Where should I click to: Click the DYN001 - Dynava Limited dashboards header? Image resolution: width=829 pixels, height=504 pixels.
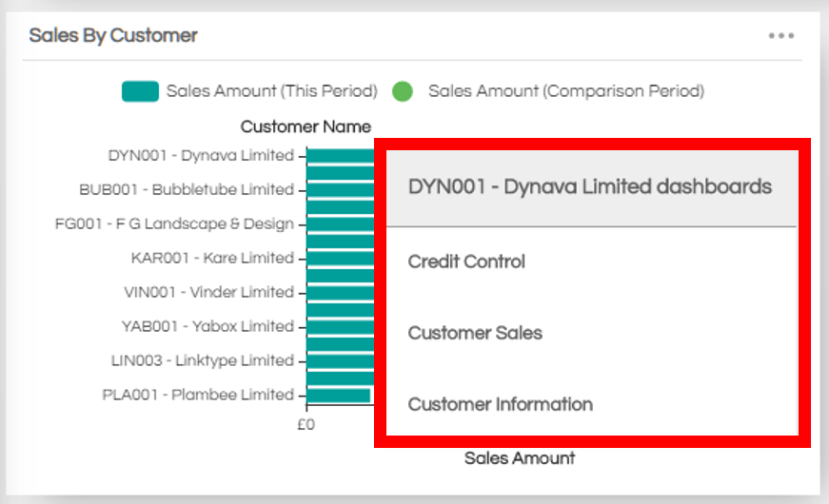click(x=589, y=186)
